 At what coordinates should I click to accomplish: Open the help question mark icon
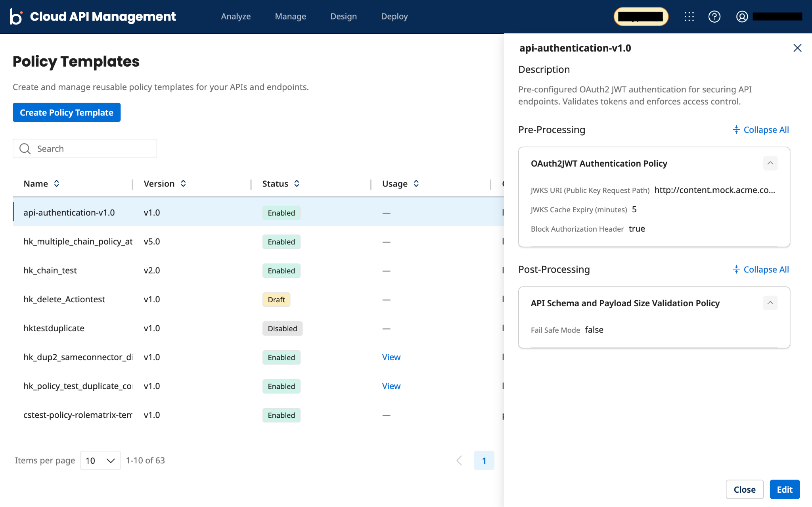point(714,17)
